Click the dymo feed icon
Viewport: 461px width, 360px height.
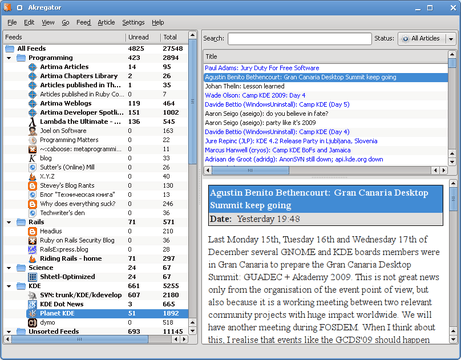[32, 323]
